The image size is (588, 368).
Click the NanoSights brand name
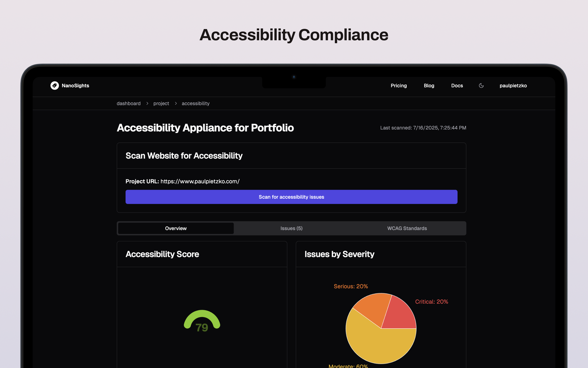75,86
